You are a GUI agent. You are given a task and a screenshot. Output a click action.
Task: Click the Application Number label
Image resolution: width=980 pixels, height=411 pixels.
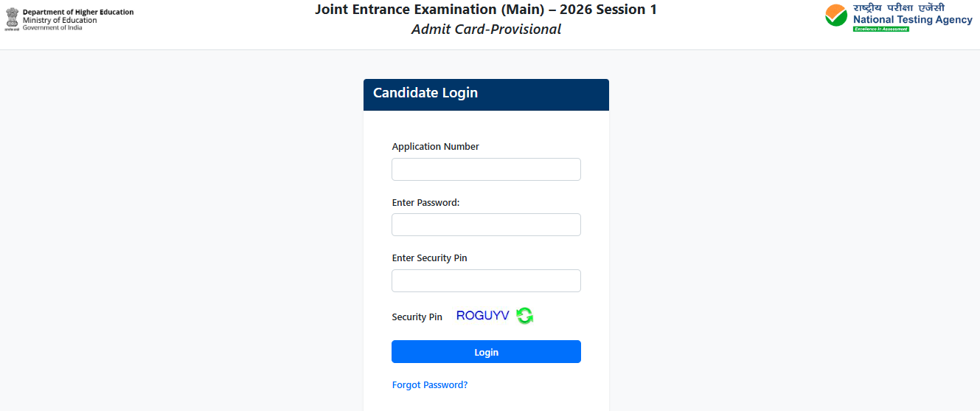[x=435, y=147]
